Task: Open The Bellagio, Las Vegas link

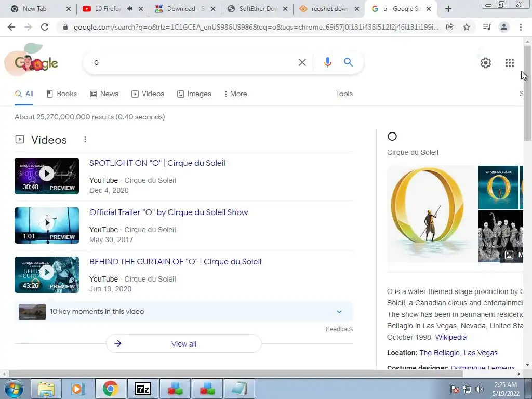Action: (458, 353)
